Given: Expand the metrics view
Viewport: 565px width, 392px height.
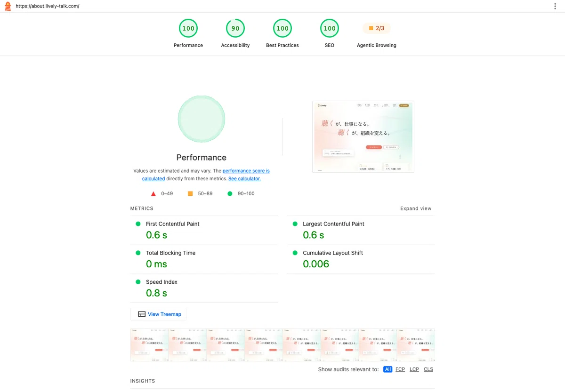Looking at the screenshot, I should pyautogui.click(x=416, y=208).
